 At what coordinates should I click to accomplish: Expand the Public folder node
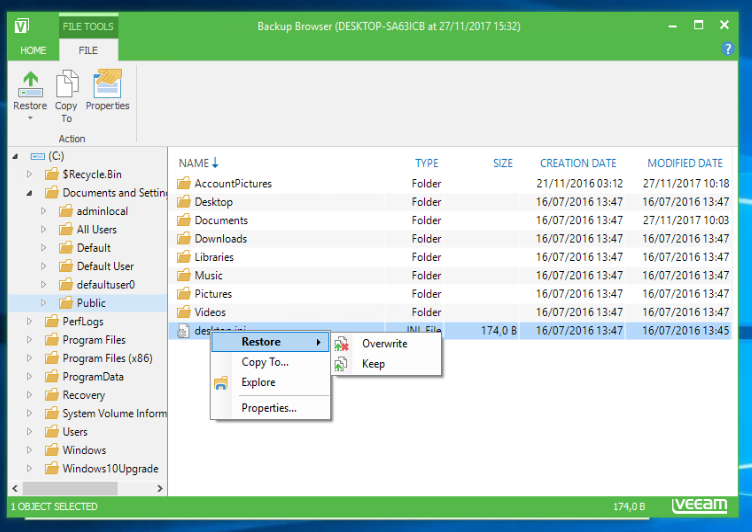coord(43,303)
